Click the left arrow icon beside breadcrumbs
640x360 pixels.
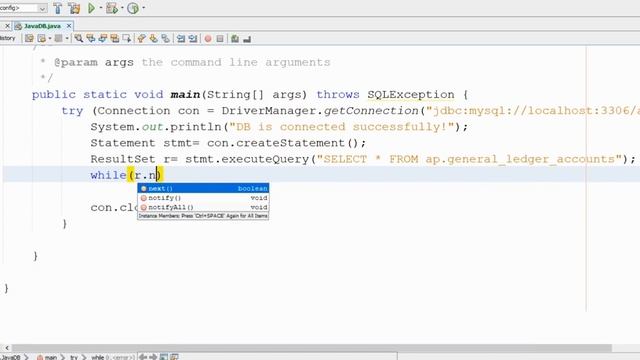click(x=143, y=357)
